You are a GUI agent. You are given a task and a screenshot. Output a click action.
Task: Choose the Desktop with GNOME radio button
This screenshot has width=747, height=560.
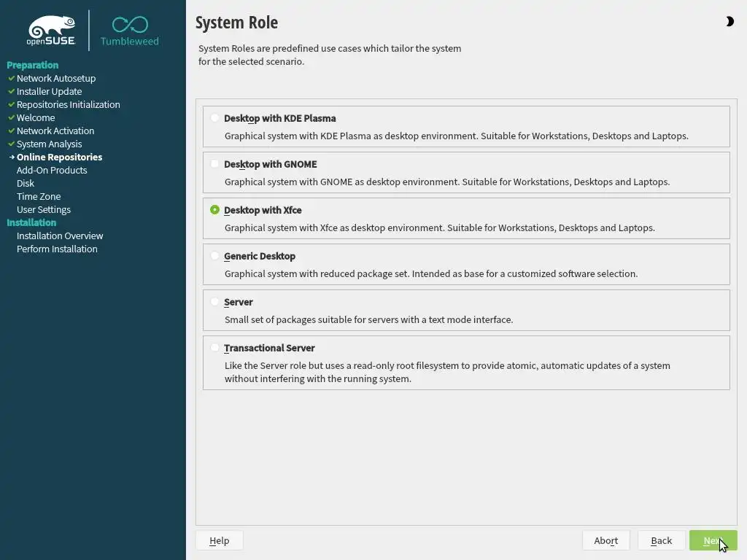[214, 164]
